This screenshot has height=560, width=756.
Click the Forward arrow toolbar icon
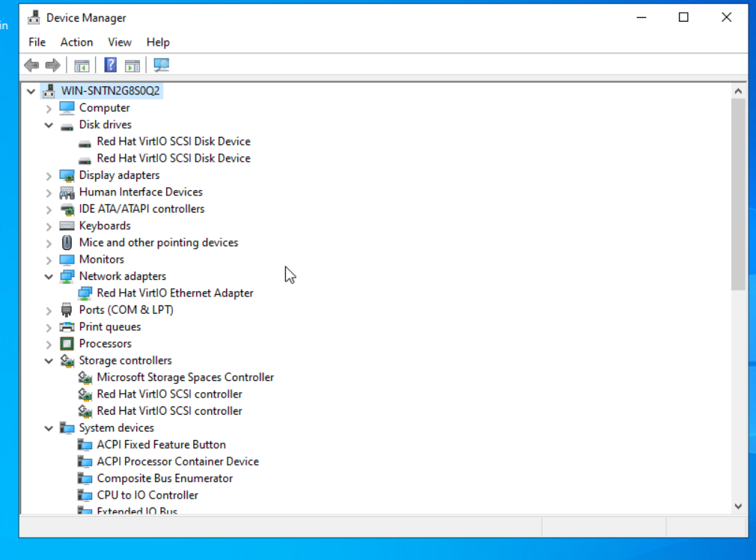tap(52, 65)
